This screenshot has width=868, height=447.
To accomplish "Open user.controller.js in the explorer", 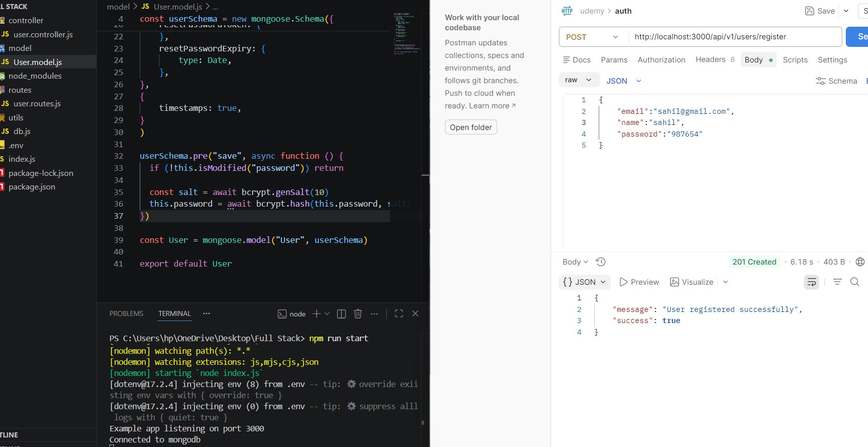I will (x=43, y=35).
